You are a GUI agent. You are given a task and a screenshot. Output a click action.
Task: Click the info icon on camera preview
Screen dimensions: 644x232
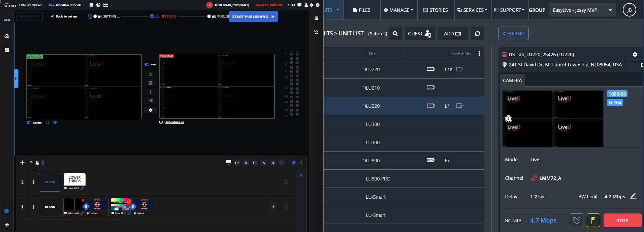(509, 119)
